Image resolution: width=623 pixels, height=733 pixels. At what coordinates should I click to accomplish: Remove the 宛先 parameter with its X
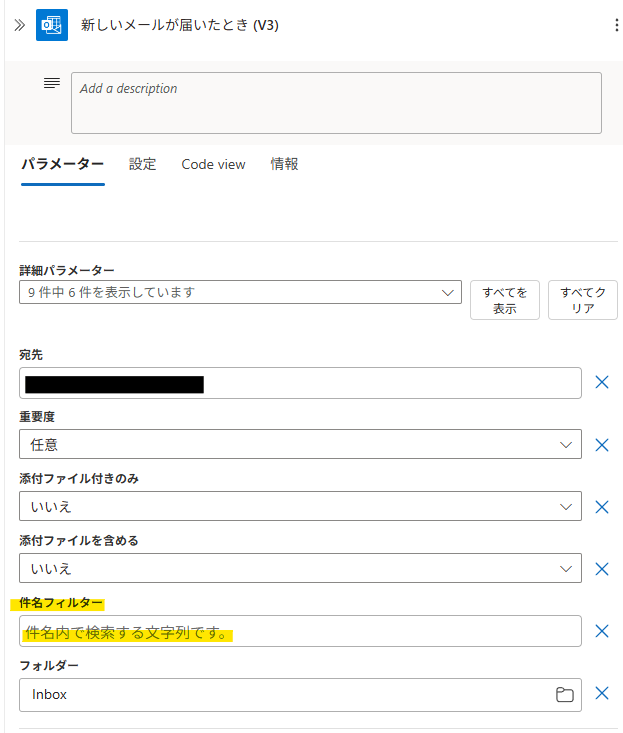(602, 382)
